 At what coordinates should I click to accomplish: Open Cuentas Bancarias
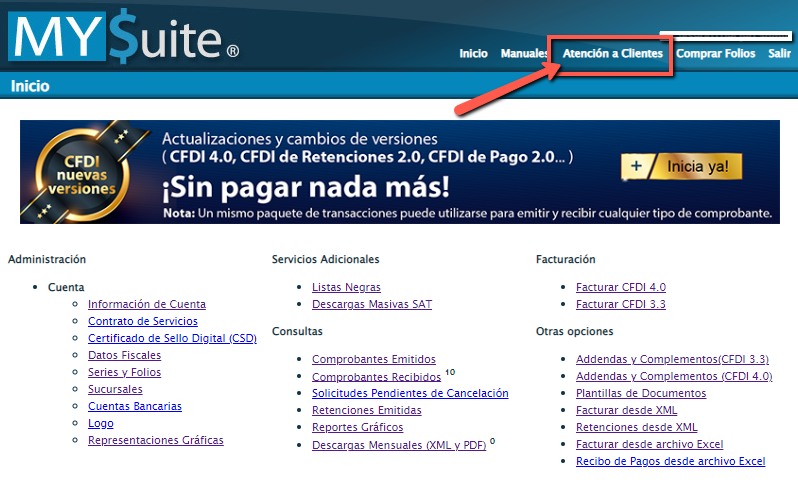(134, 406)
